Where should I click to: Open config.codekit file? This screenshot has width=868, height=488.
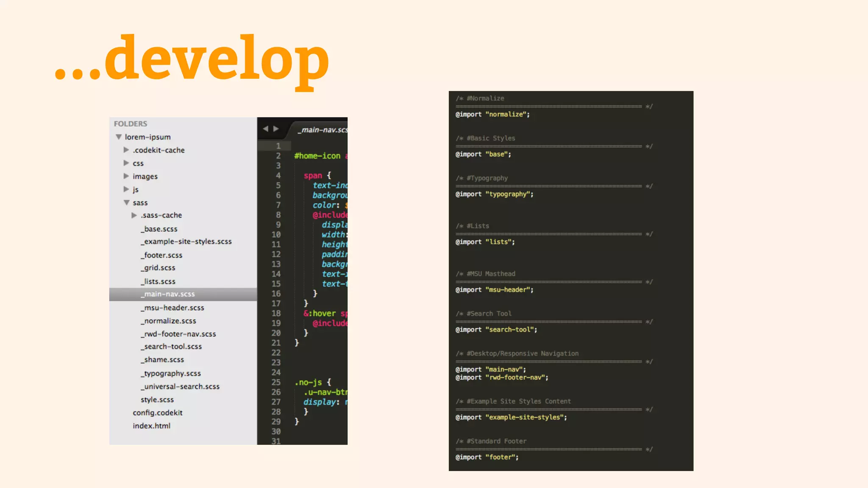[x=158, y=413]
